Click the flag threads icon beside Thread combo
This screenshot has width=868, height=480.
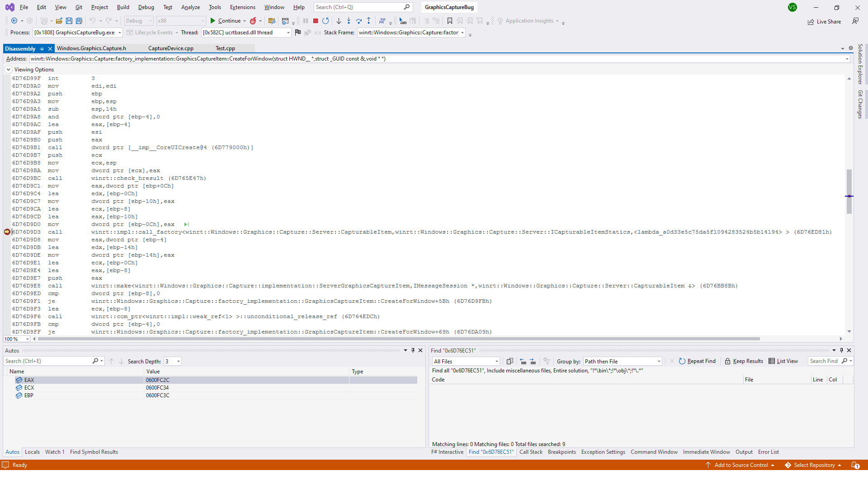297,33
